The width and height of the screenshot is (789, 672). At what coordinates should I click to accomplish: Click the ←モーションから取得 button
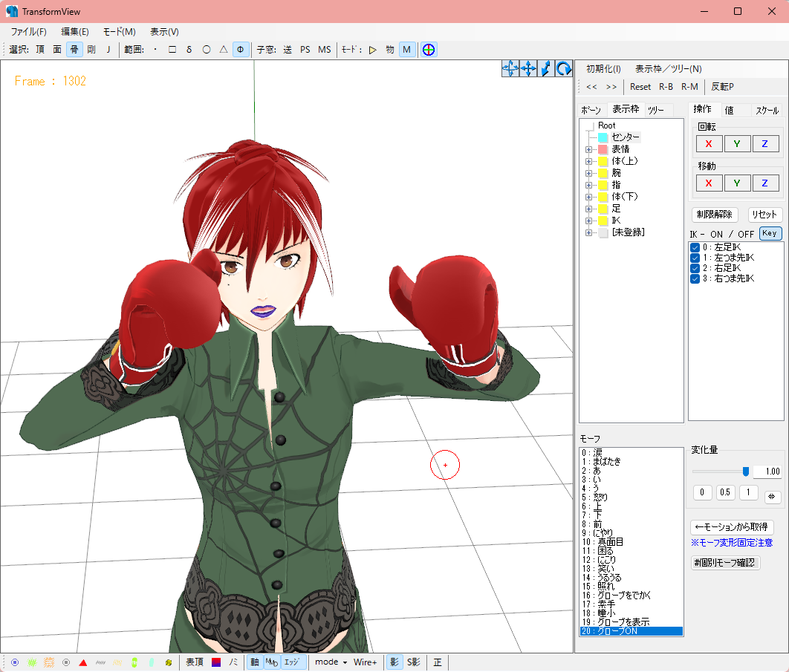point(732,527)
